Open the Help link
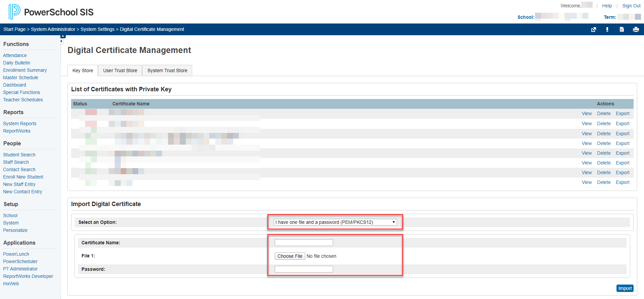644x299 pixels. (607, 6)
